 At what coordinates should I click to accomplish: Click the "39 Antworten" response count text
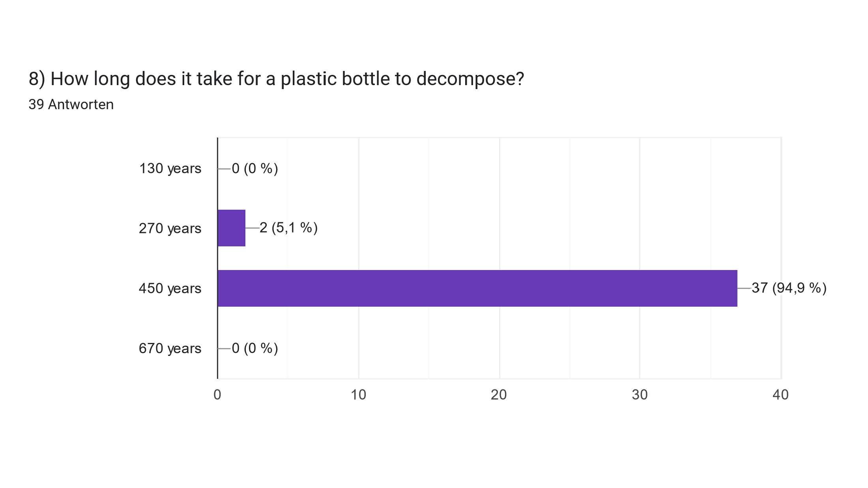[x=71, y=104]
